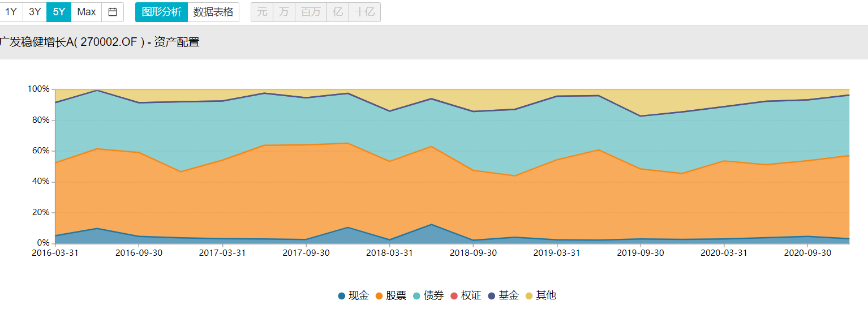Click the 基金 legend circle icon
The width and height of the screenshot is (868, 309).
(x=491, y=296)
